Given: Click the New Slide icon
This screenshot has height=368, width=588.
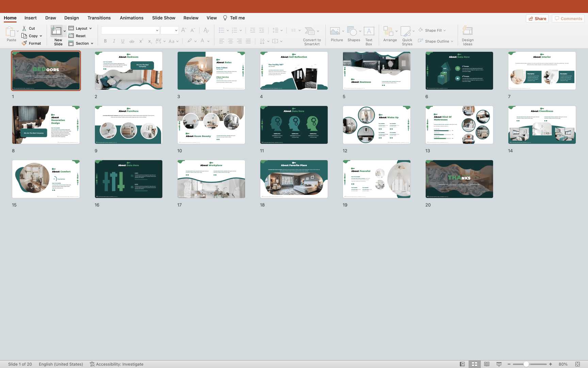Looking at the screenshot, I should [x=56, y=31].
